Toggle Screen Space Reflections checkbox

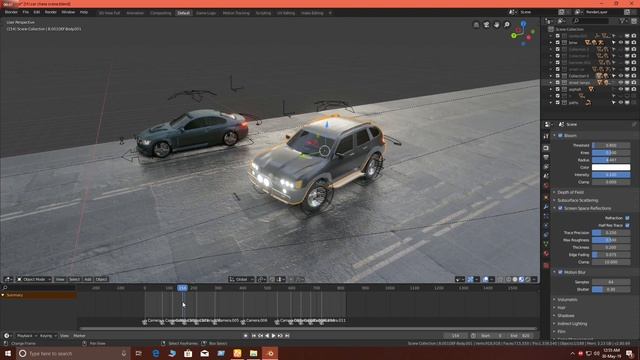point(560,208)
